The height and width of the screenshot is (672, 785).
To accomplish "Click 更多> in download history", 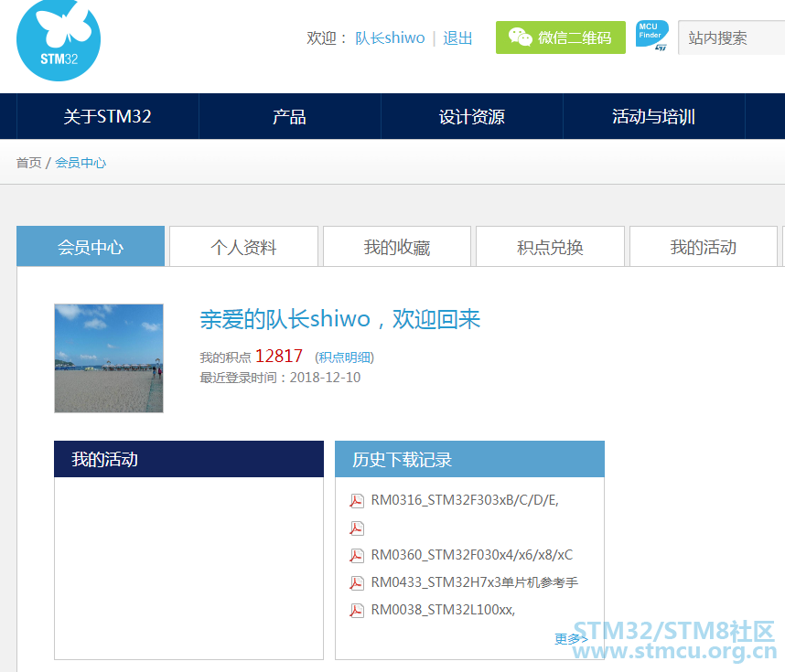I will tap(571, 639).
